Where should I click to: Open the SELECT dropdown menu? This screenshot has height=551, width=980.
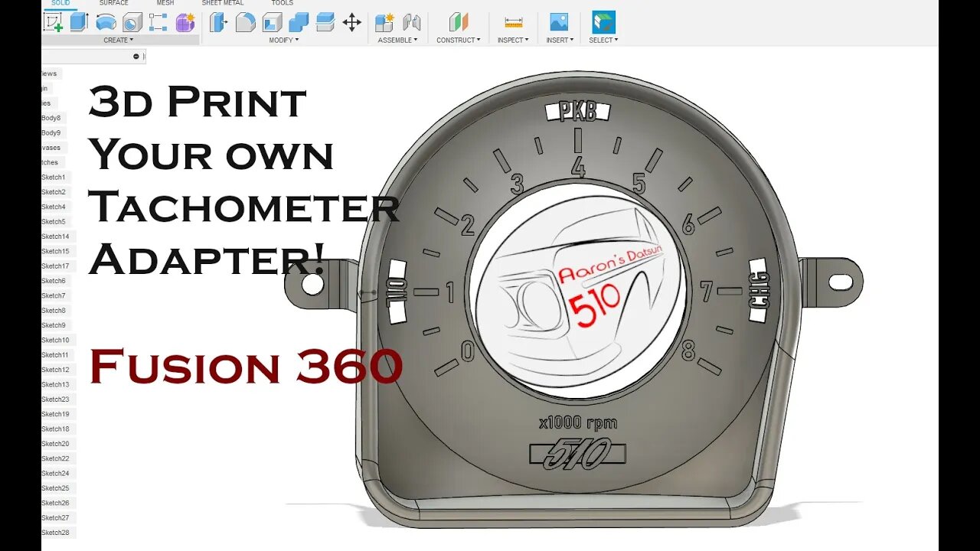(x=603, y=40)
